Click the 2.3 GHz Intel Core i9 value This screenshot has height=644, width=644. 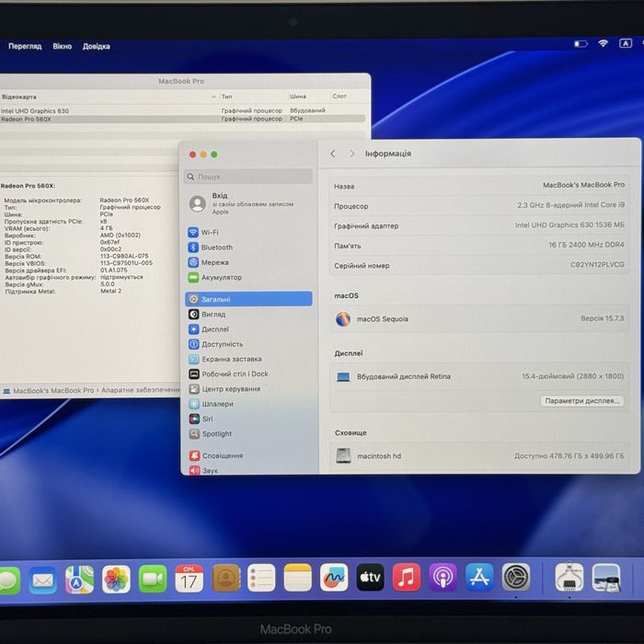pyautogui.click(x=571, y=205)
